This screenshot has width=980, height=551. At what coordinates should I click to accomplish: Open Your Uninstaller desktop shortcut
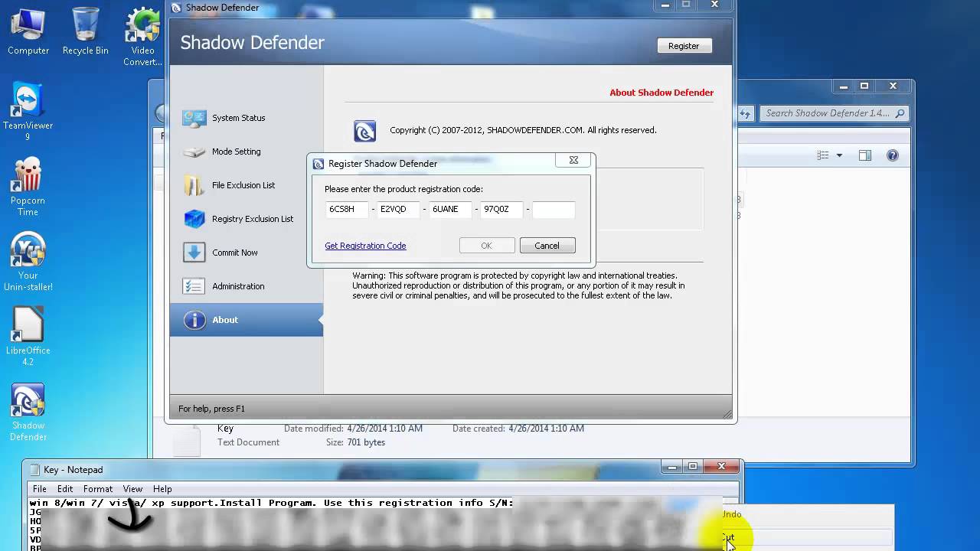[x=28, y=262]
